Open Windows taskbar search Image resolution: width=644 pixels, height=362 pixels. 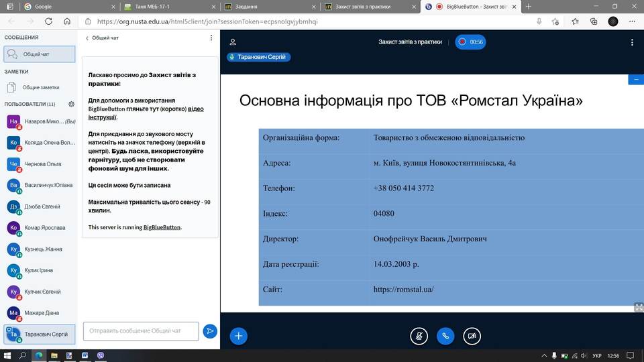[x=23, y=355]
